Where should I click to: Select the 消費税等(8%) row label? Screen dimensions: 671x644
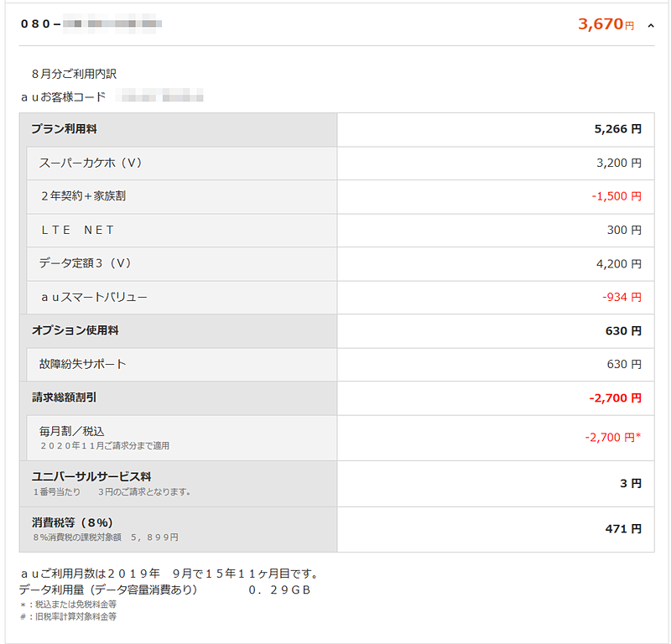tap(72, 522)
